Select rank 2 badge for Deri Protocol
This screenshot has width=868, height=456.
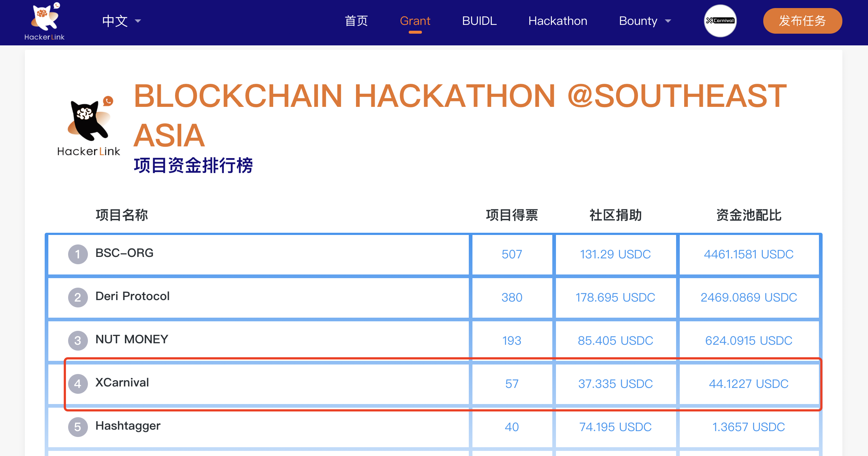pos(78,297)
